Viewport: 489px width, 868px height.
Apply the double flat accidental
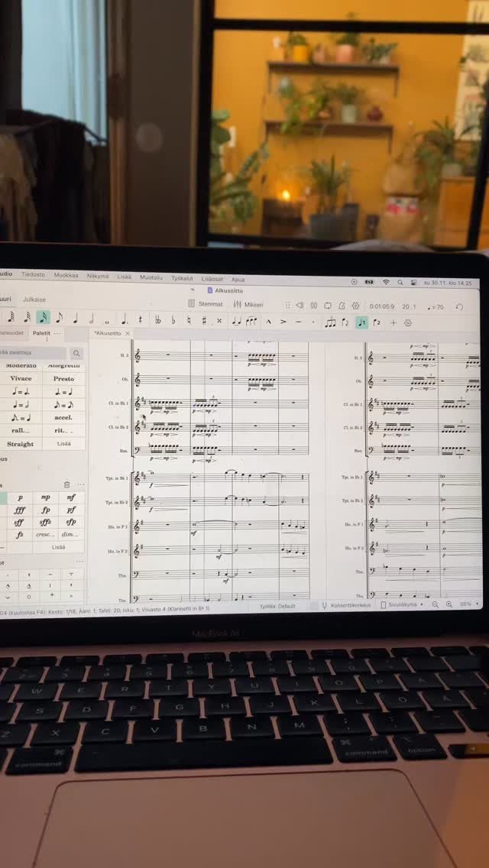(x=158, y=320)
